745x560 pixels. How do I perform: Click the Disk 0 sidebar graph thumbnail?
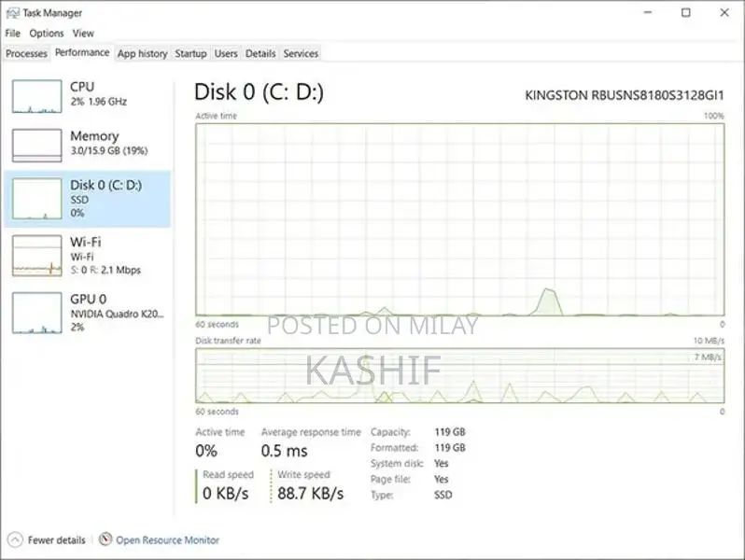coord(36,199)
